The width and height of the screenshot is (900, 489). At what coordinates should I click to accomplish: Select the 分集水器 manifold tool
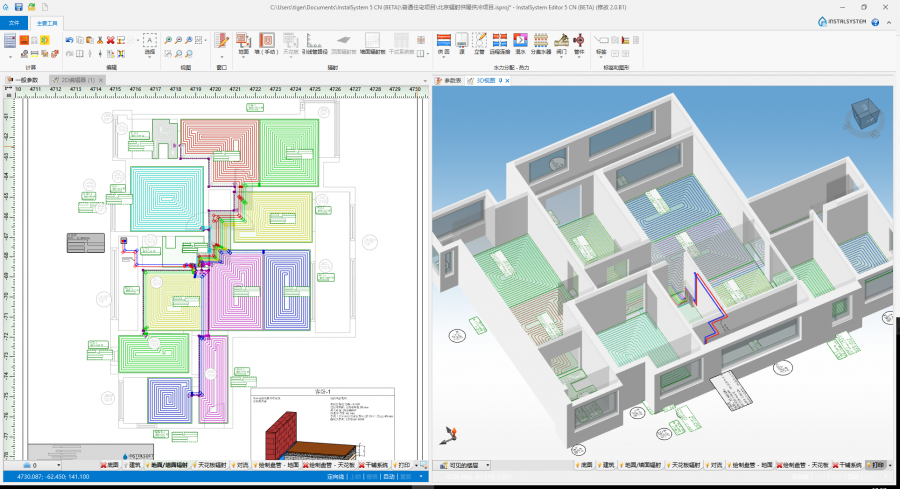coord(541,43)
